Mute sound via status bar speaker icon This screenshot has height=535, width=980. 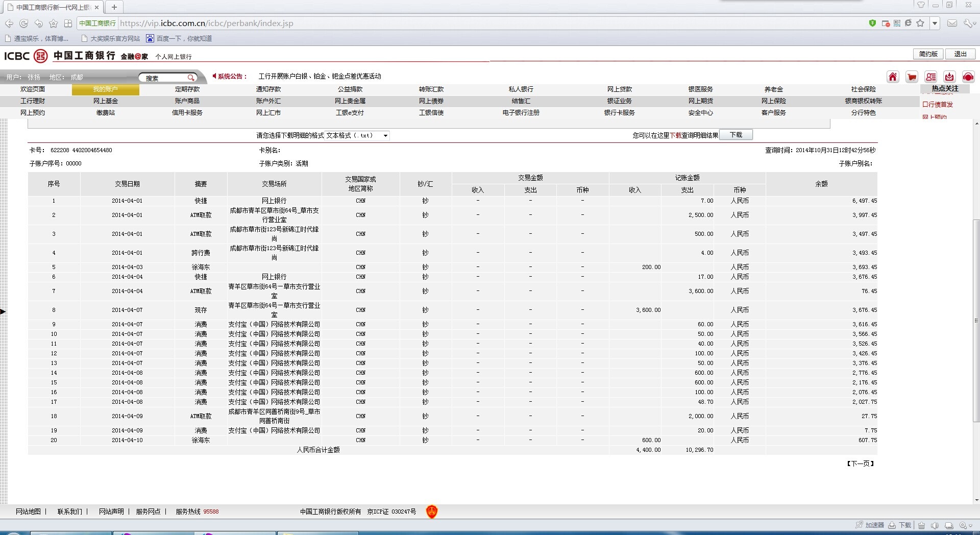[935, 525]
